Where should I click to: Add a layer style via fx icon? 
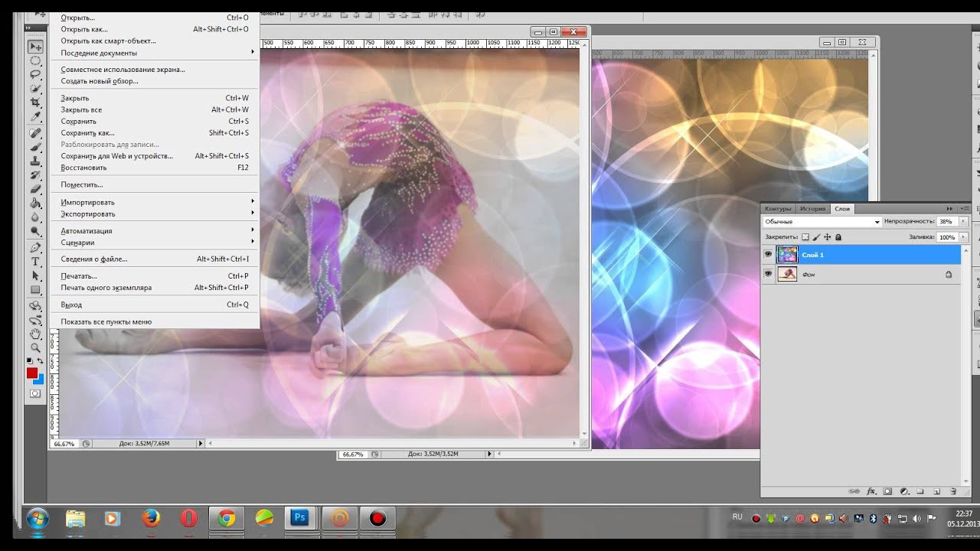(871, 491)
